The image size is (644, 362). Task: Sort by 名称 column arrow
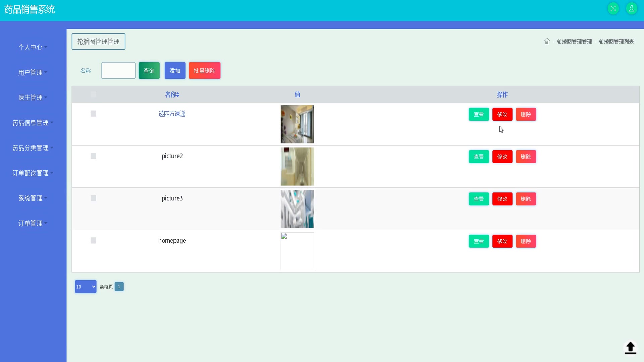pos(178,95)
